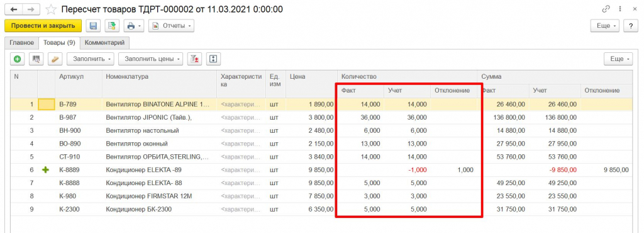Click expand rows icon in table toolbar
Image resolution: width=644 pixels, height=233 pixels.
(x=213, y=59)
